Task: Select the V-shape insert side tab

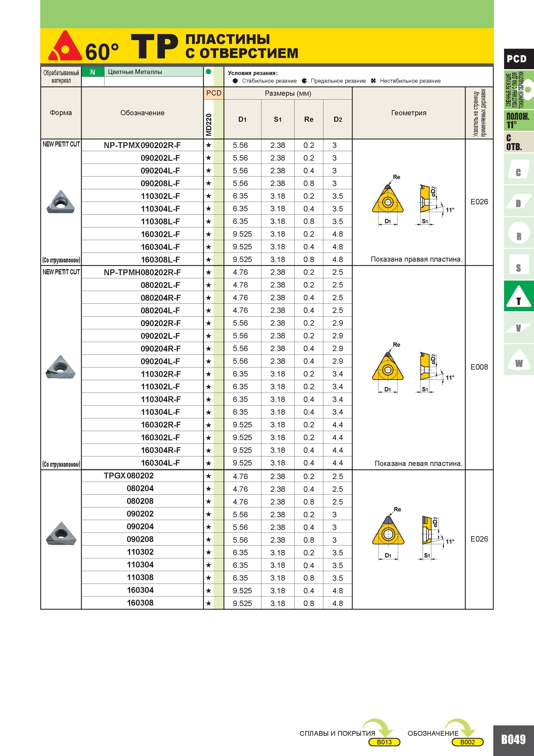Action: tap(519, 328)
